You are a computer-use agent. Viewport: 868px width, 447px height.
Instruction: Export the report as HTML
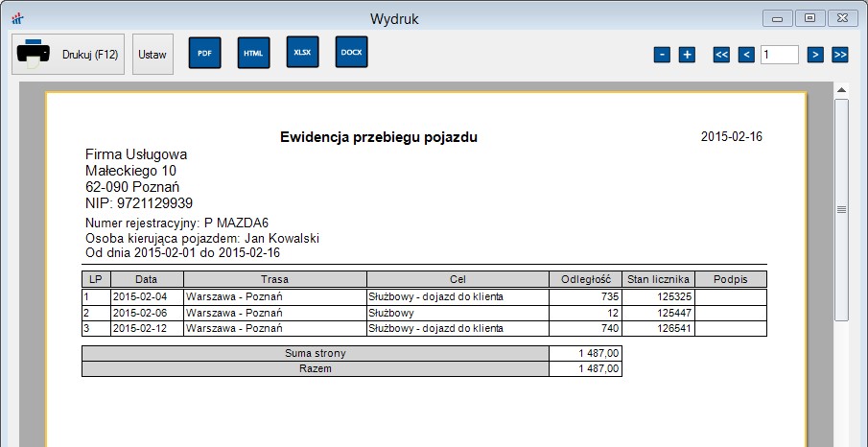pyautogui.click(x=253, y=54)
